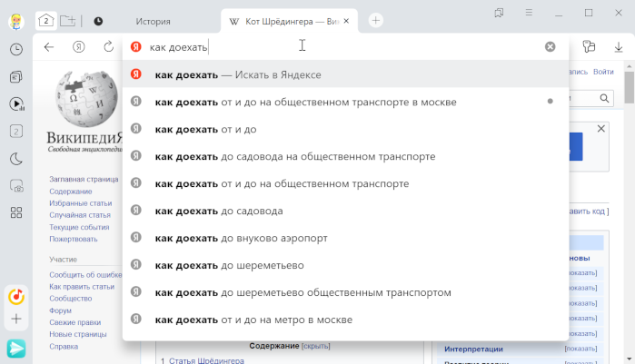Go back to the previous page
The height and width of the screenshot is (364, 635).
48,47
